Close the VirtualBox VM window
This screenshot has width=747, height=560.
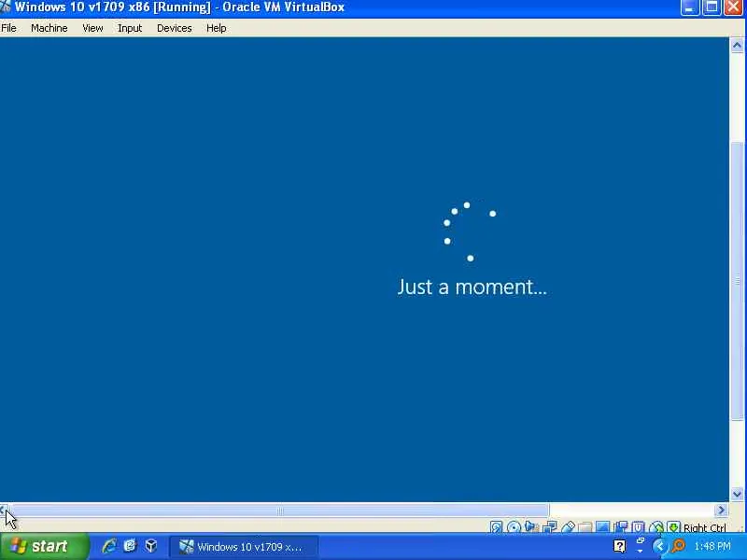[734, 7]
